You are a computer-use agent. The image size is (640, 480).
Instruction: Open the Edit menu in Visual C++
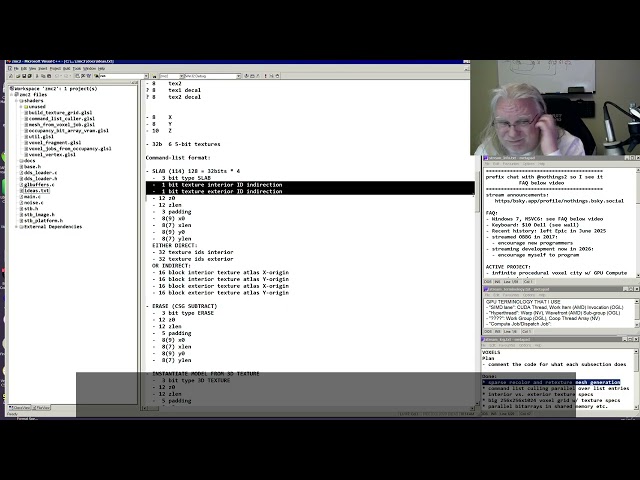[x=24, y=69]
